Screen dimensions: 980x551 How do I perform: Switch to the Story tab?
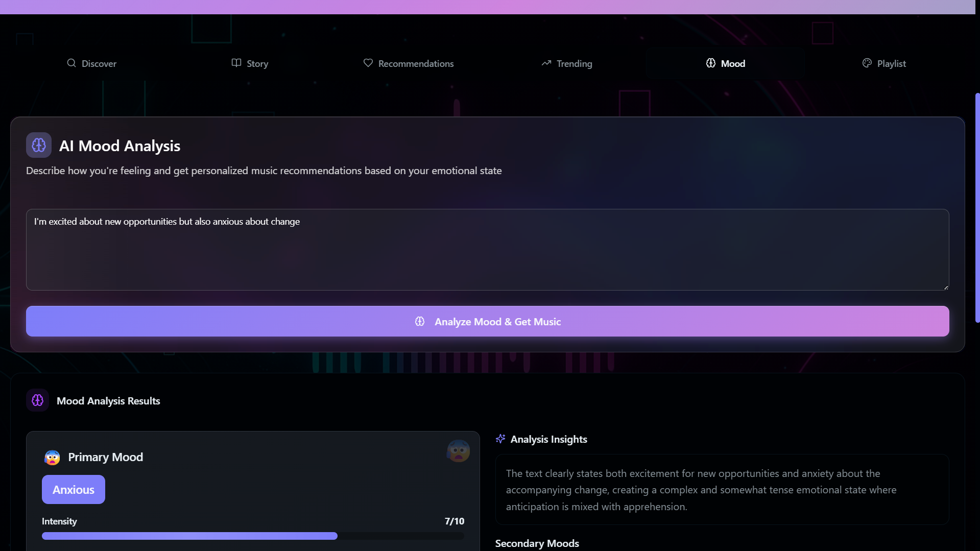tap(250, 63)
